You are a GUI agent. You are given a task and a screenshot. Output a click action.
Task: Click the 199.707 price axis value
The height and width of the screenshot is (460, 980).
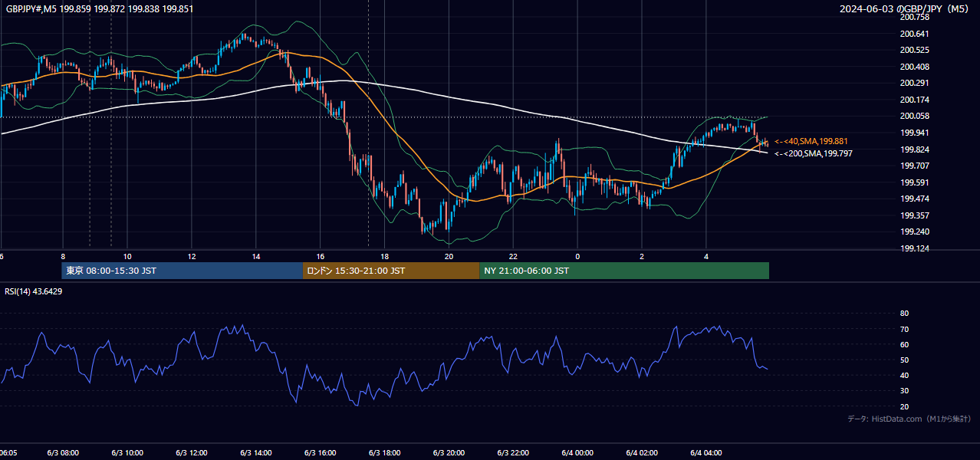[914, 166]
